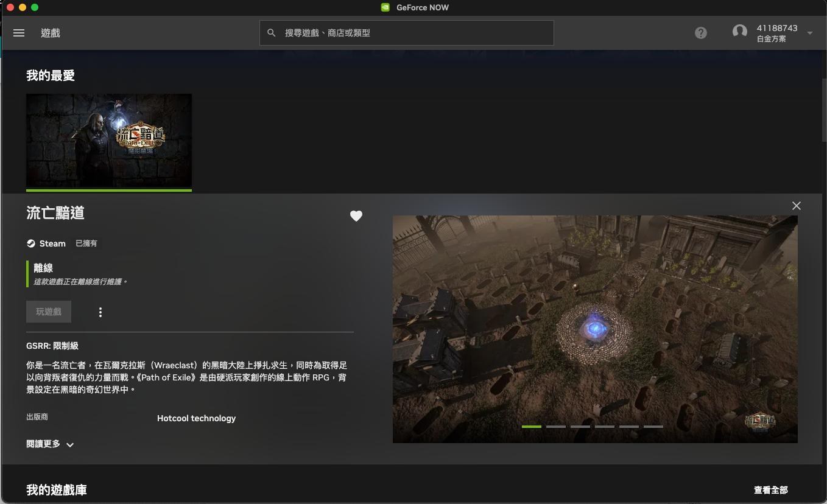Click the Hotcool technology publisher name

(196, 418)
